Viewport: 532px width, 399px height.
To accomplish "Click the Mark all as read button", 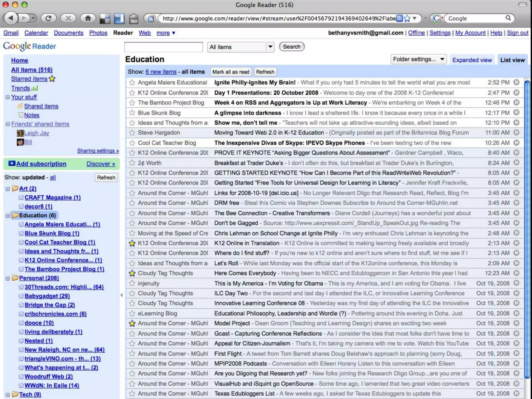I will (x=231, y=72).
